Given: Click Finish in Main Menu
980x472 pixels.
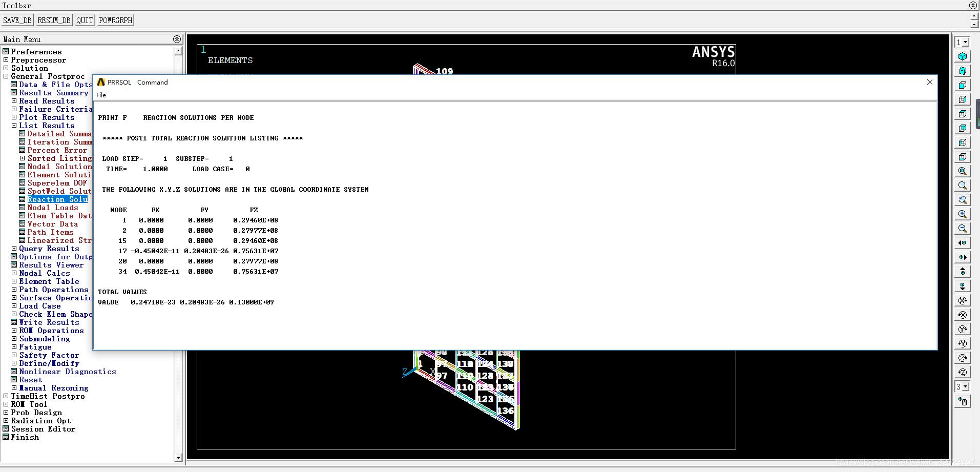Looking at the screenshot, I should [x=25, y=437].
